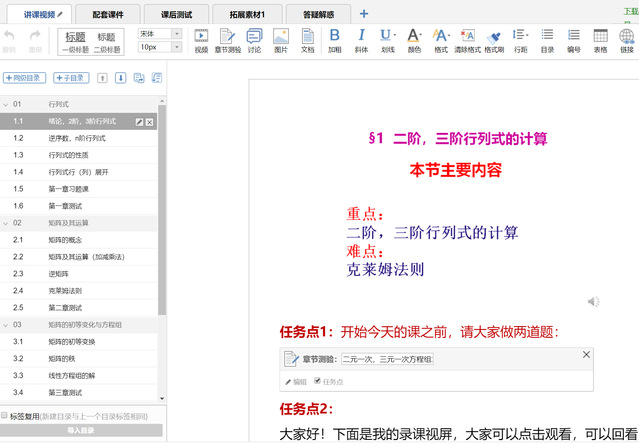Insert a discussion with the 讨论 icon
Screen dimensions: 639x443
[x=254, y=36]
